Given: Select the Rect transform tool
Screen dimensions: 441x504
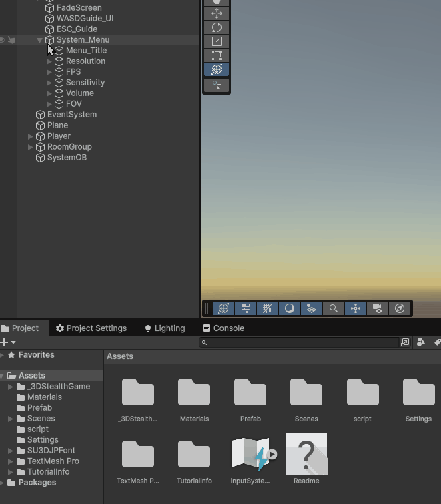Looking at the screenshot, I should point(216,55).
